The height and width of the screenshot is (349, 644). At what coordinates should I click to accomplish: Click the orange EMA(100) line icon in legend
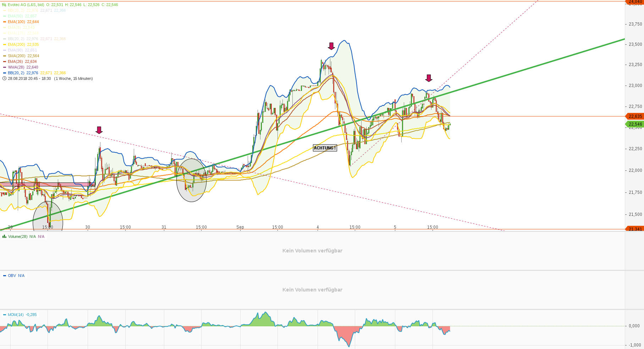tap(4, 22)
